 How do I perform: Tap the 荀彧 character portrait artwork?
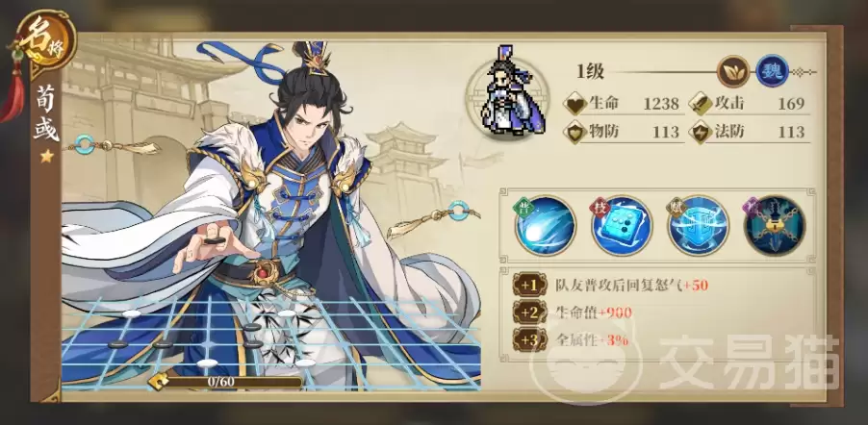tap(270, 214)
